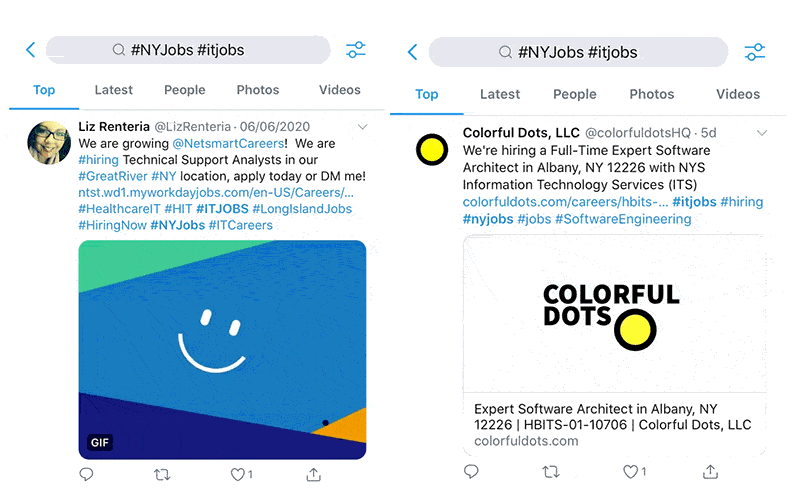Image resolution: width=800 pixels, height=499 pixels.
Task: Expand options chevron on Liz Renteria's tweet
Action: 362,127
